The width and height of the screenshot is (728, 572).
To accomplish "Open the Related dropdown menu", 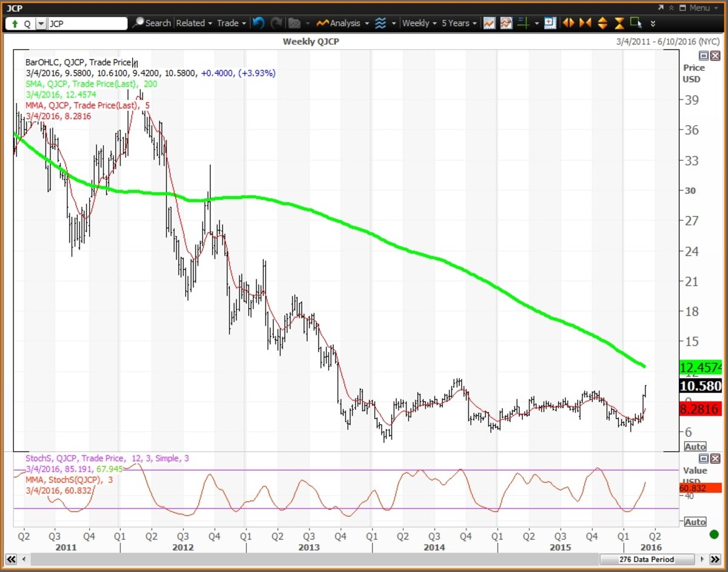I will [194, 23].
